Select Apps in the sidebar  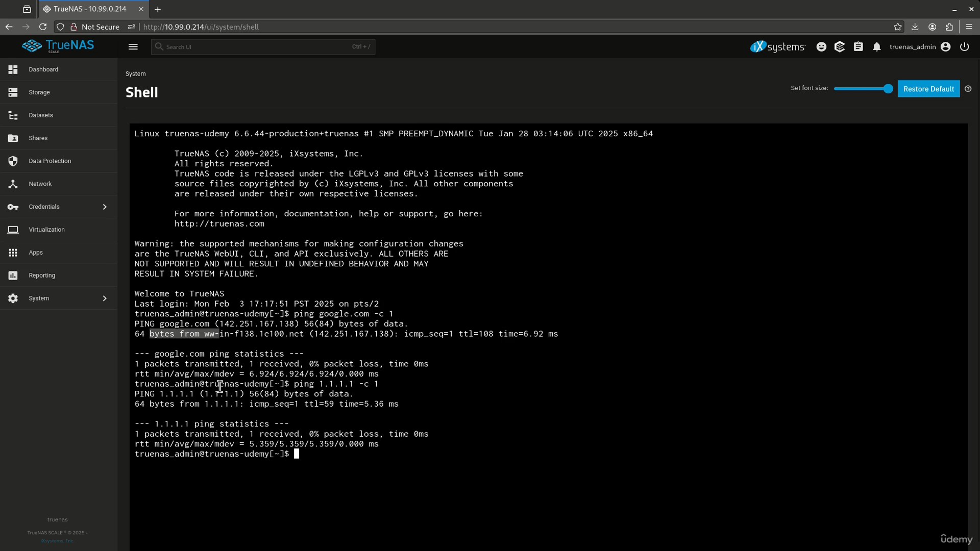(x=59, y=253)
